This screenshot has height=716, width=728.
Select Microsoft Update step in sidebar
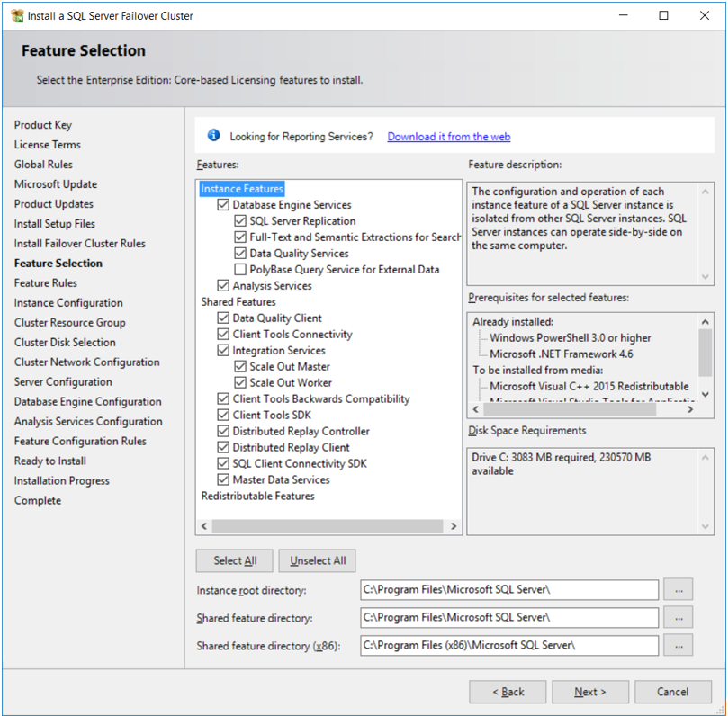point(56,184)
